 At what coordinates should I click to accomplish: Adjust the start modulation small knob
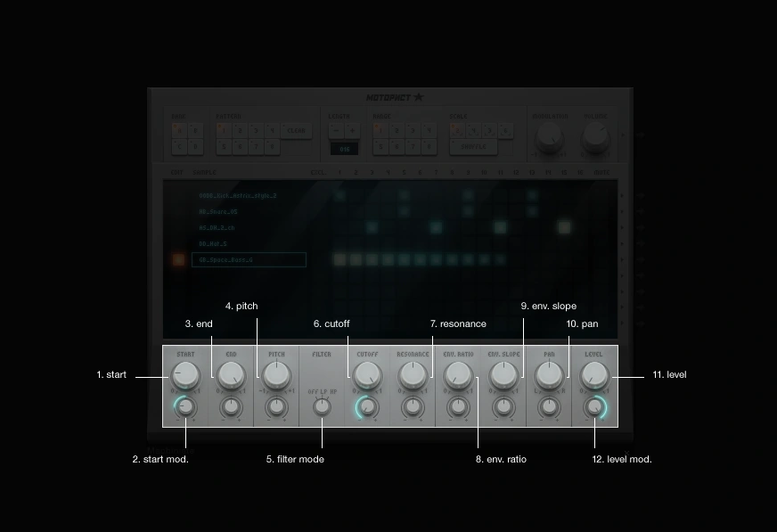185,407
